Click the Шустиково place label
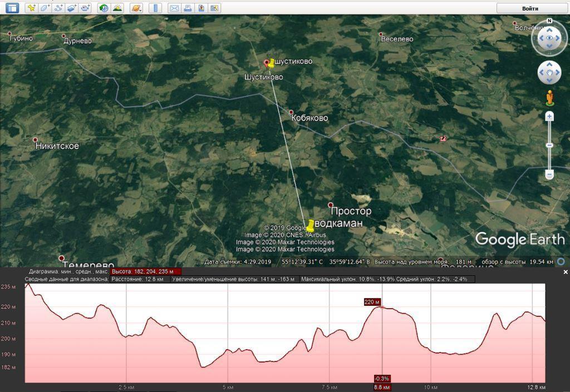The image size is (570, 392). [263, 77]
